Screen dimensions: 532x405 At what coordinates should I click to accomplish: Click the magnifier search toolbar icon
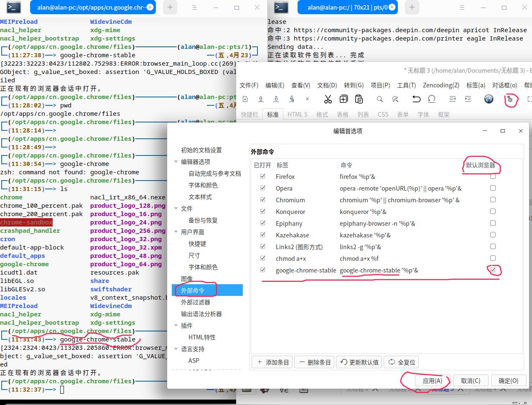379,99
